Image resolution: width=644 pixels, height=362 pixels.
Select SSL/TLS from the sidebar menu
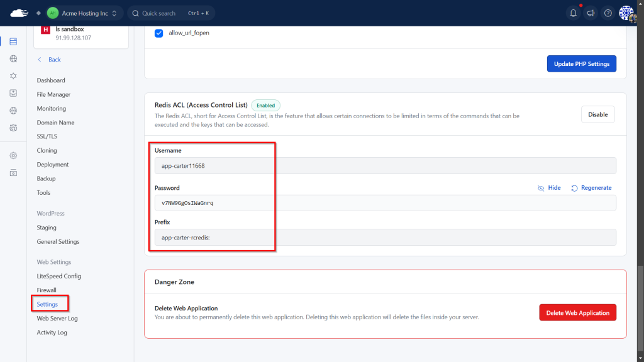[47, 136]
